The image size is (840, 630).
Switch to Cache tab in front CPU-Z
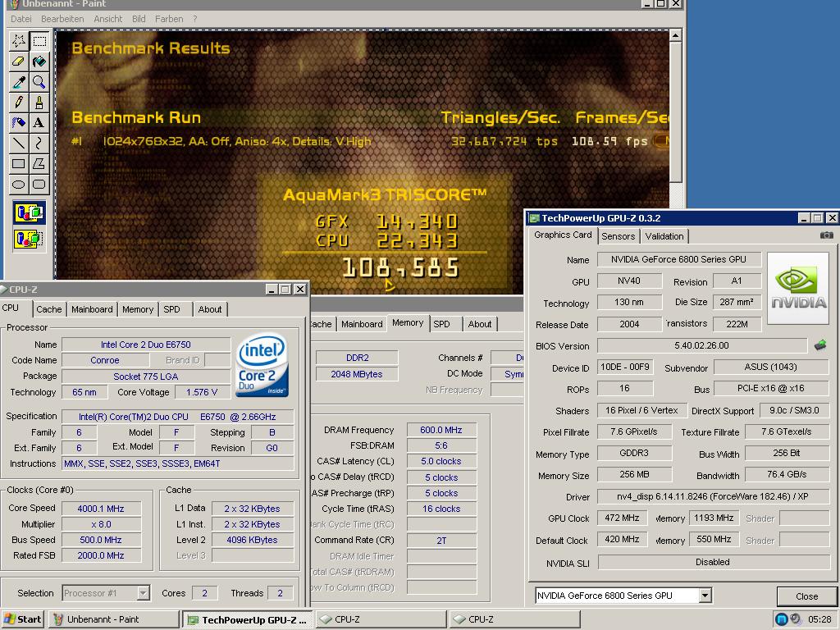[48, 309]
